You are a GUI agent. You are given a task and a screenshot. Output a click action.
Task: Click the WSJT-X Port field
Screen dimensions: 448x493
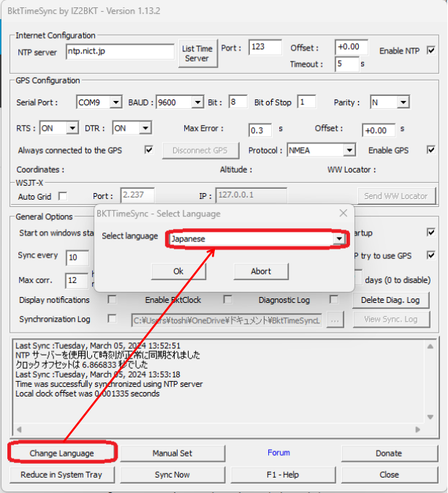click(137, 195)
